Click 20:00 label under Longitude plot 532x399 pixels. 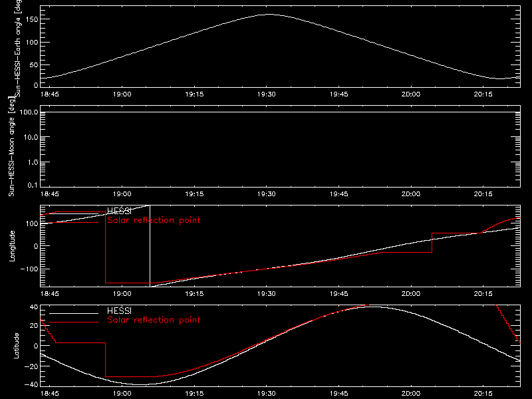click(x=411, y=294)
